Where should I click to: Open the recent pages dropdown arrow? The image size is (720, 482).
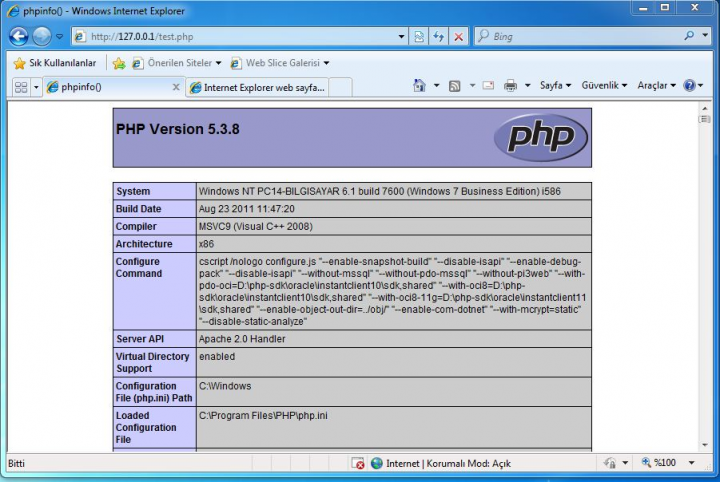[59, 36]
